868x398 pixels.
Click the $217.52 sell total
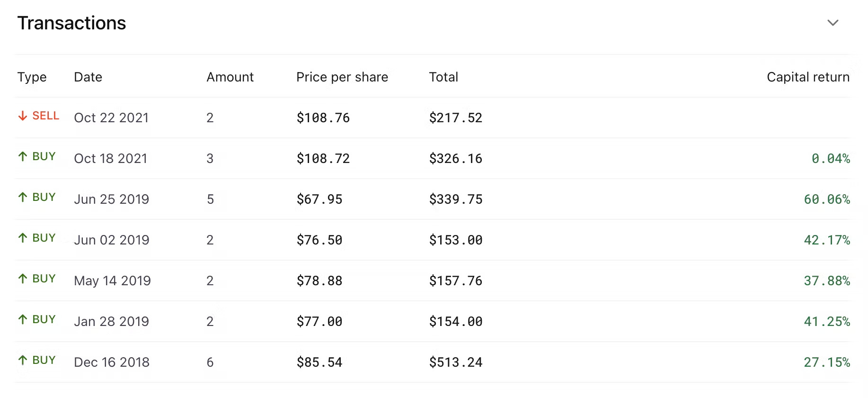455,118
